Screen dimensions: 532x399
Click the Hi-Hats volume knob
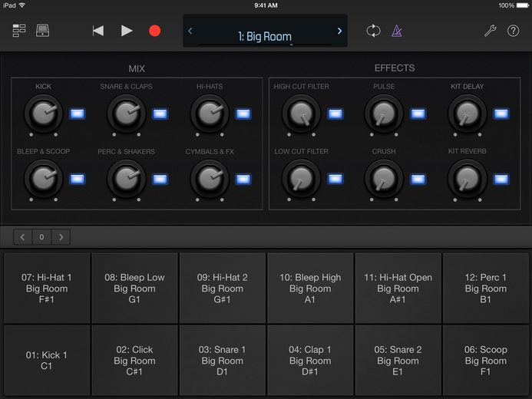coord(210,114)
